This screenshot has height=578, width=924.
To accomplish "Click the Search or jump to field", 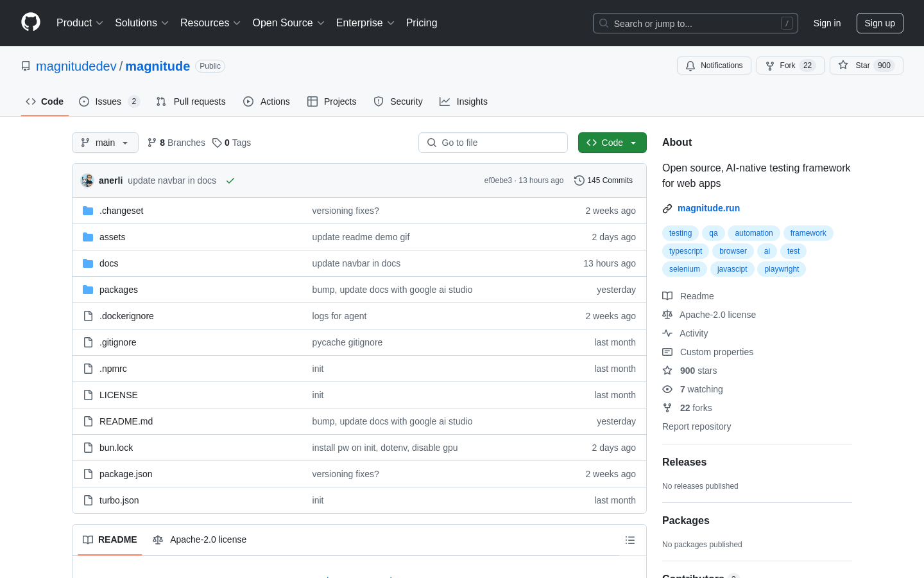I will (696, 23).
